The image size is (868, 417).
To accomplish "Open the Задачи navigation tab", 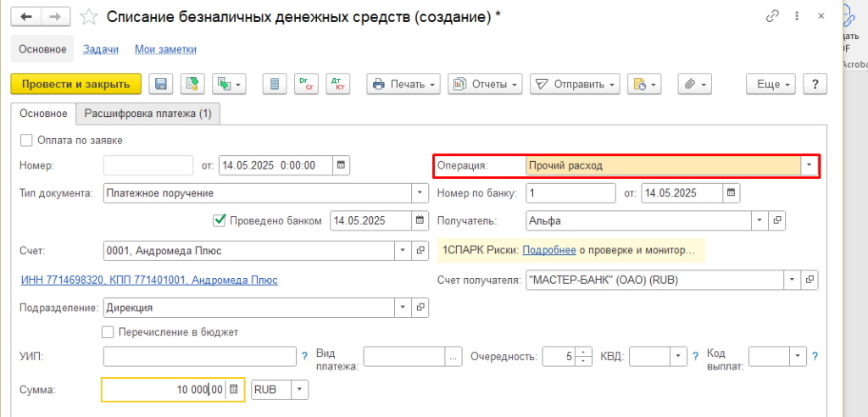I will coord(100,49).
